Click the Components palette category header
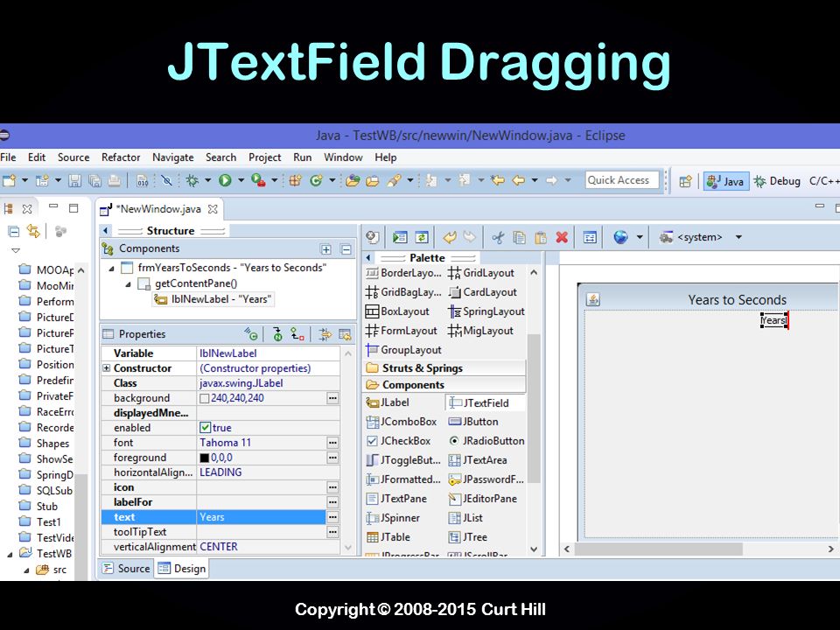The width and height of the screenshot is (840, 630). 444,385
